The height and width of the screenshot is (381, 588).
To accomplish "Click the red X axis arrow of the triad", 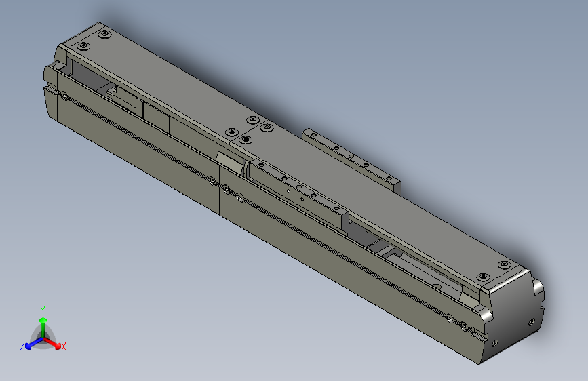I will pos(53,343).
